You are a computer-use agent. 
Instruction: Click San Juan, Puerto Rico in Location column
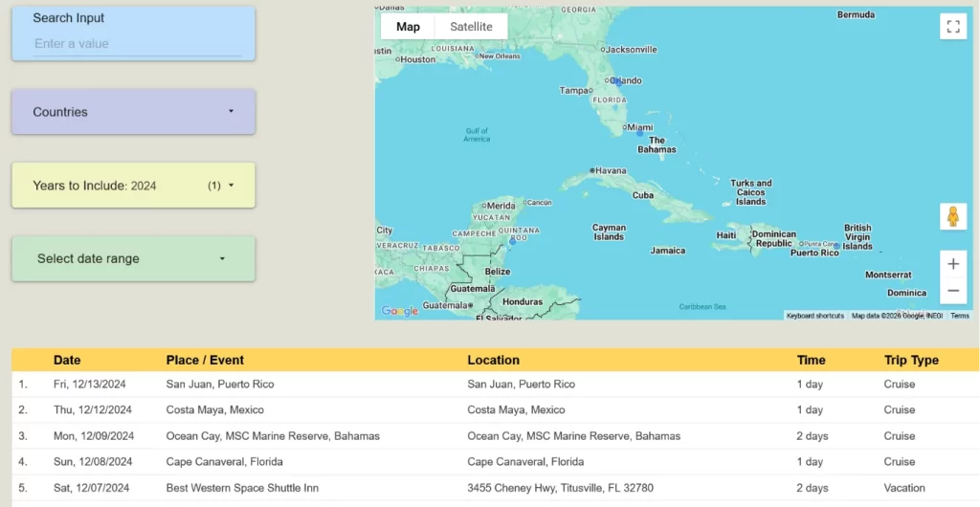tap(522, 384)
